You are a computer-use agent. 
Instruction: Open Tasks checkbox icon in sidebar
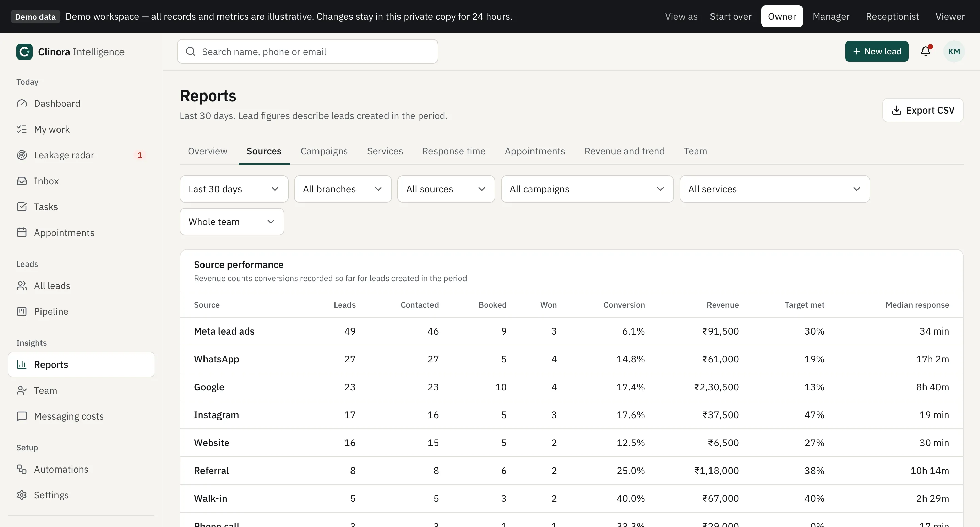point(22,207)
